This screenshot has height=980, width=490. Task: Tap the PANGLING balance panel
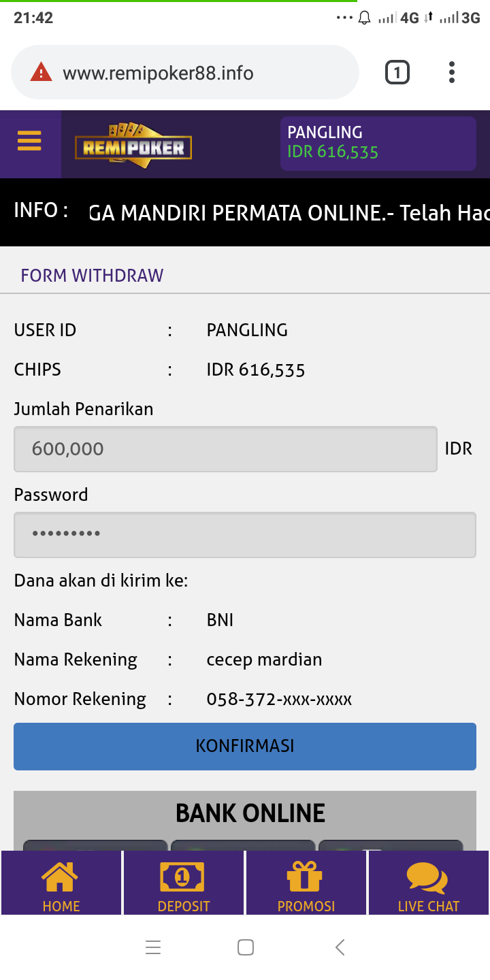click(x=378, y=143)
